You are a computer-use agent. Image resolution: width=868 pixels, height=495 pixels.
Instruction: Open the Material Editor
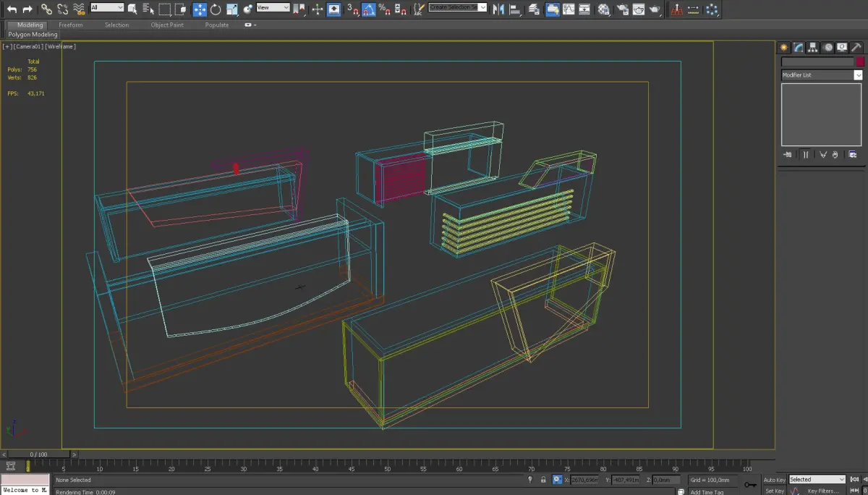tap(603, 9)
